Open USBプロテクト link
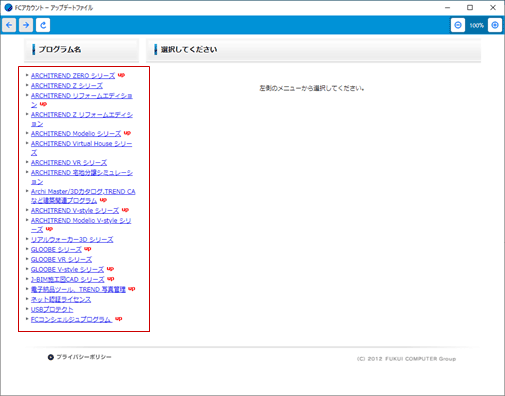Screen dimensions: 505x396 click(x=52, y=310)
